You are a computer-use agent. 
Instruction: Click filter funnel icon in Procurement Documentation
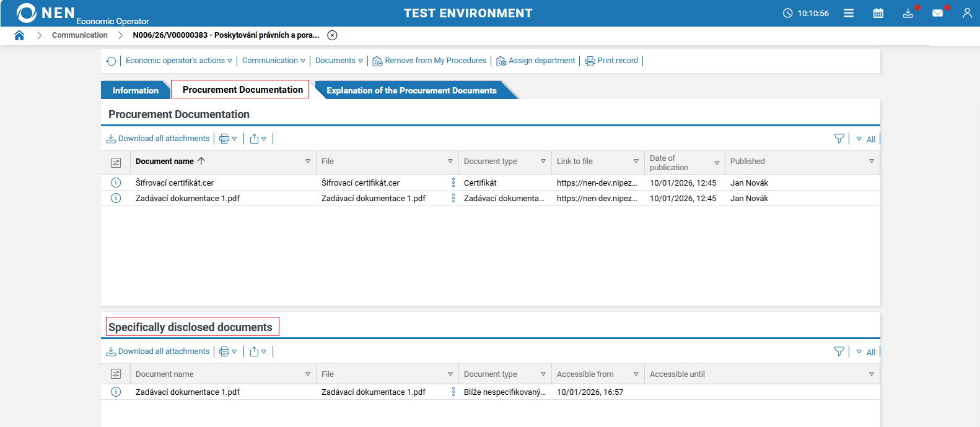pos(839,139)
